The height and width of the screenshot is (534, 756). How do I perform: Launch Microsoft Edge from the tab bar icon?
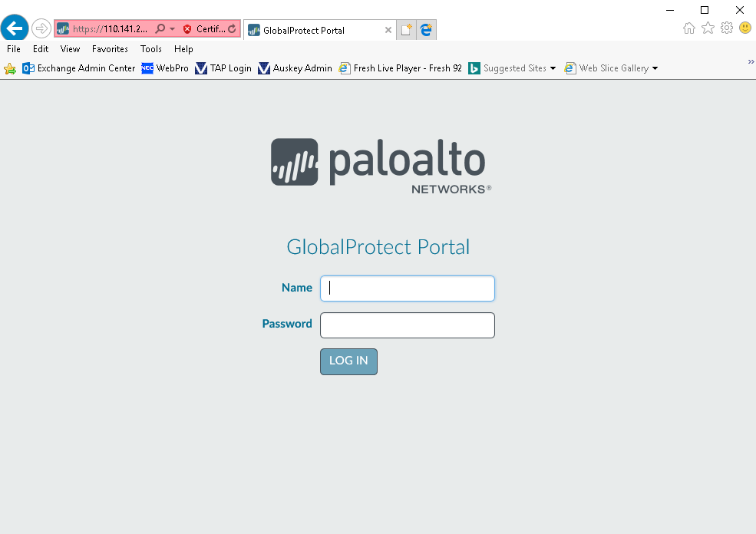pyautogui.click(x=426, y=30)
